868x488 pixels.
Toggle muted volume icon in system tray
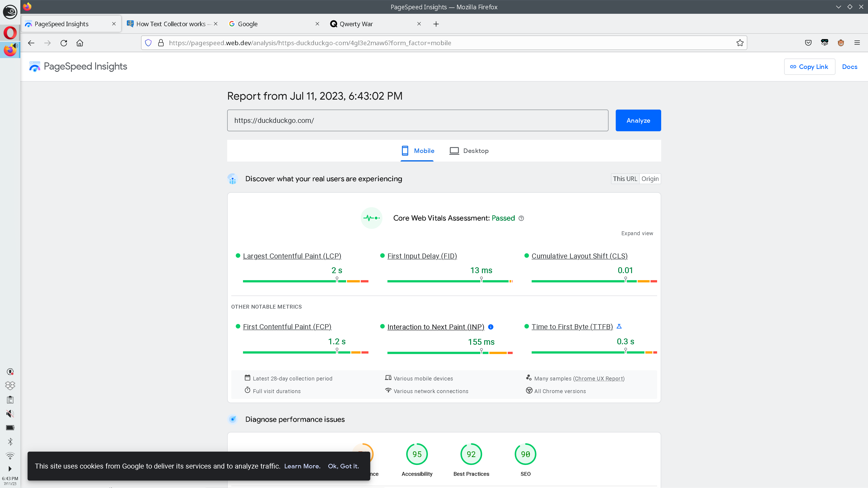tap(10, 414)
